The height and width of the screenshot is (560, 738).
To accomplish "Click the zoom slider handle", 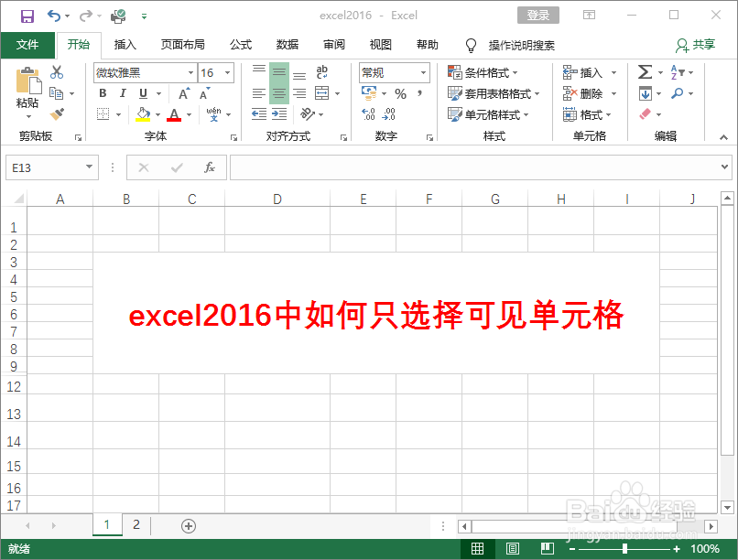I will [624, 548].
